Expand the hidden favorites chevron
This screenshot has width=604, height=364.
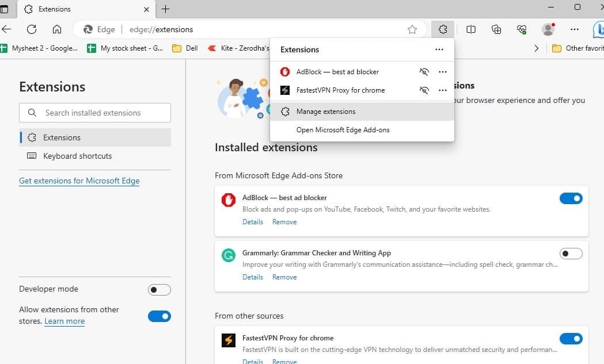coord(536,48)
